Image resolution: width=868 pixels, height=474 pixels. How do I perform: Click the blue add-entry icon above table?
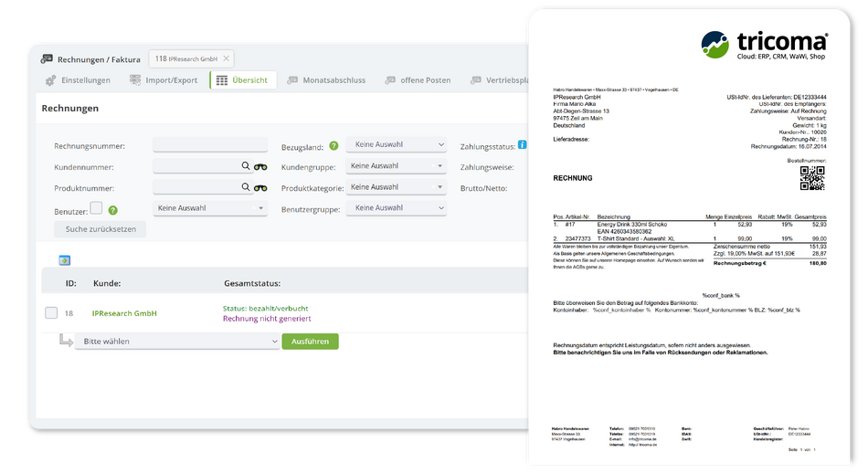tap(65, 260)
